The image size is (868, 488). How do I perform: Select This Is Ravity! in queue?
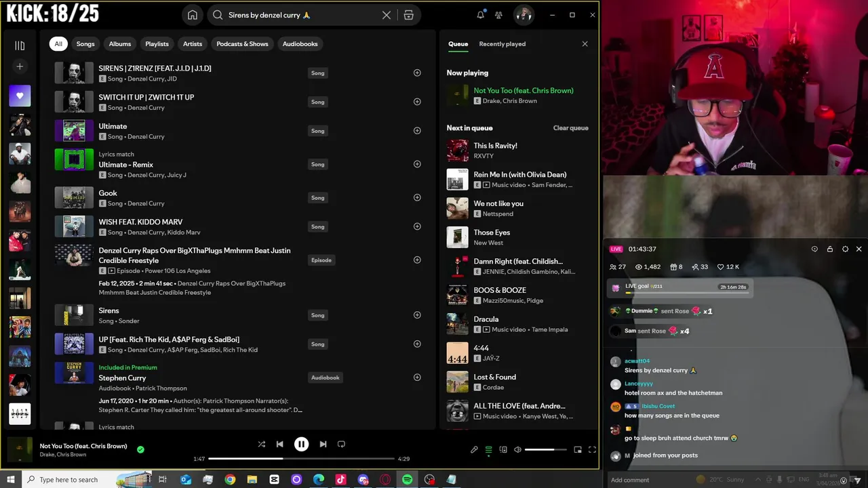pos(517,150)
